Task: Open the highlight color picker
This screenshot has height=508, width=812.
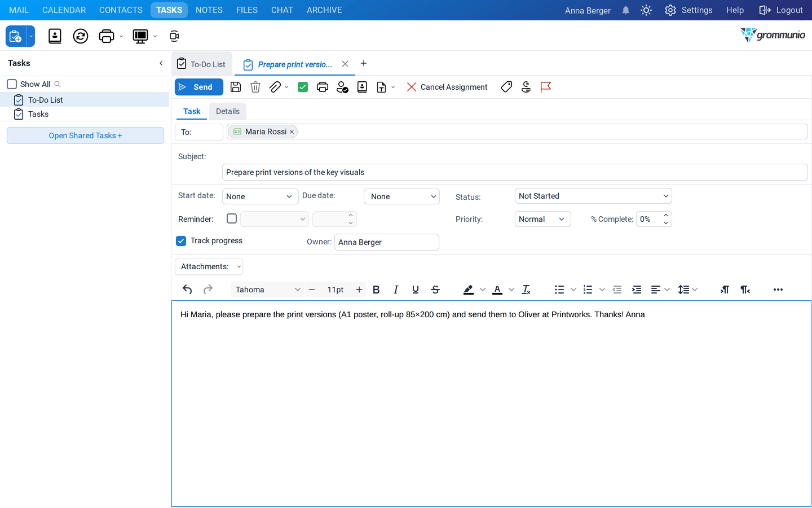Action: [483, 290]
